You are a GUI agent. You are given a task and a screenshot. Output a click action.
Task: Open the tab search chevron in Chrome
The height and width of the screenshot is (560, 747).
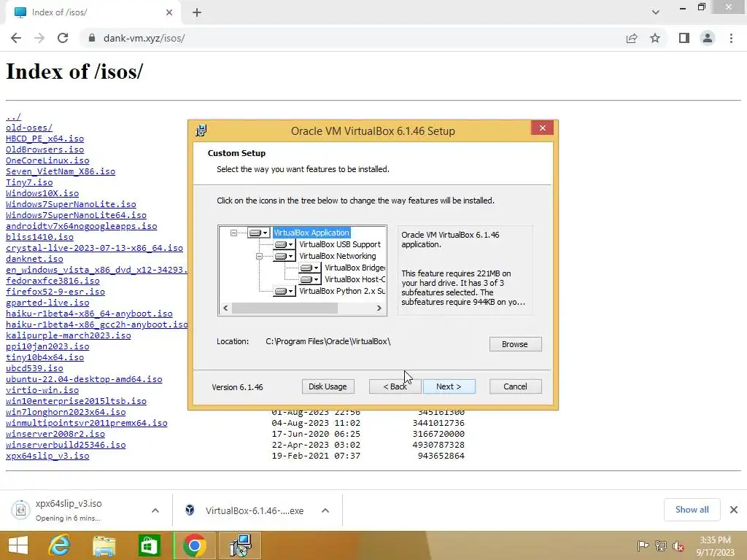tap(656, 12)
